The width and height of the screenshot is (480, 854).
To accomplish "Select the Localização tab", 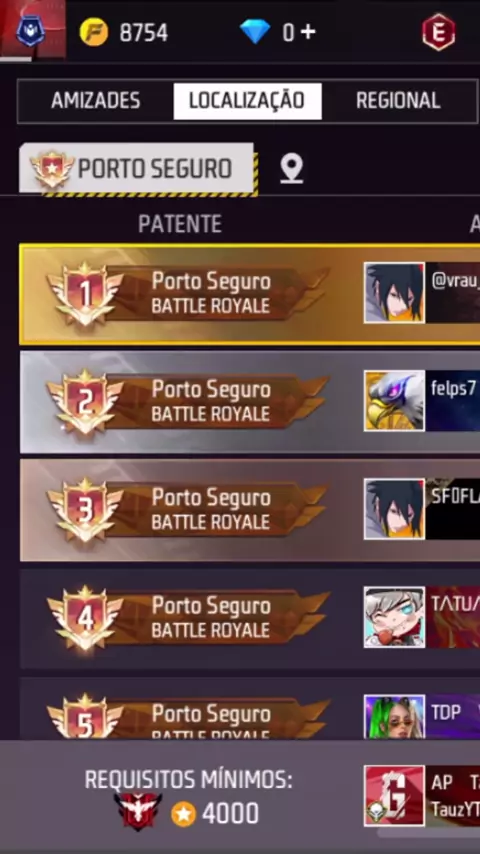I will [247, 101].
